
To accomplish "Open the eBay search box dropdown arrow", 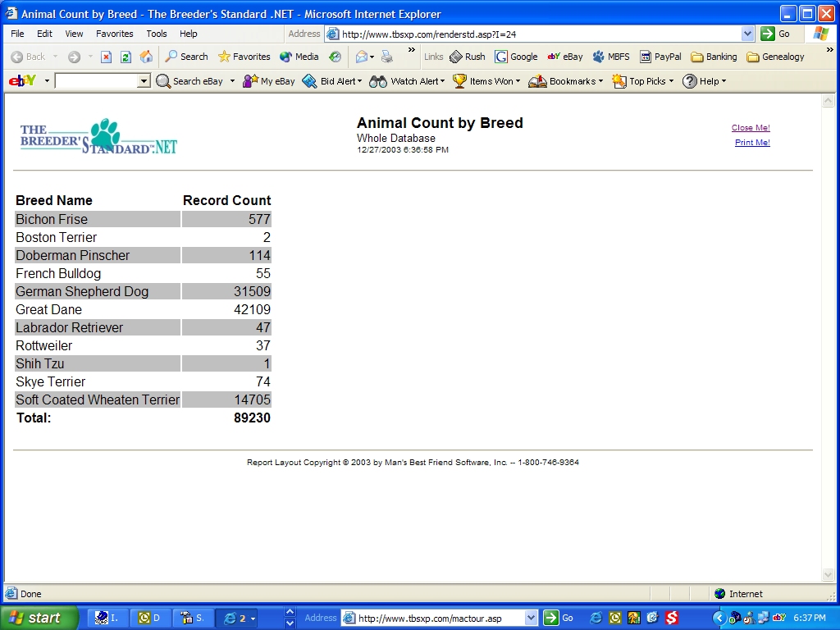I will point(144,81).
